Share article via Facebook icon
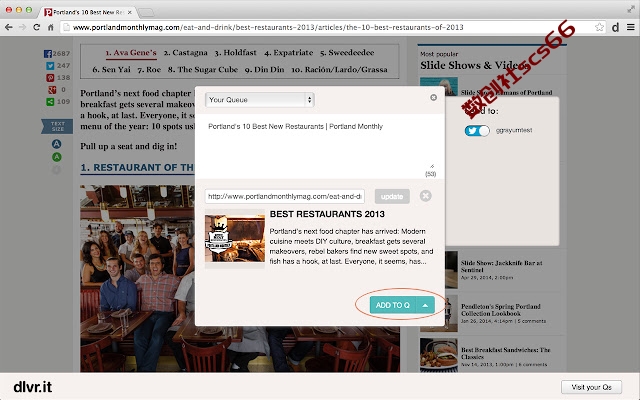Viewport: 640px width, 400px height. 48,53
